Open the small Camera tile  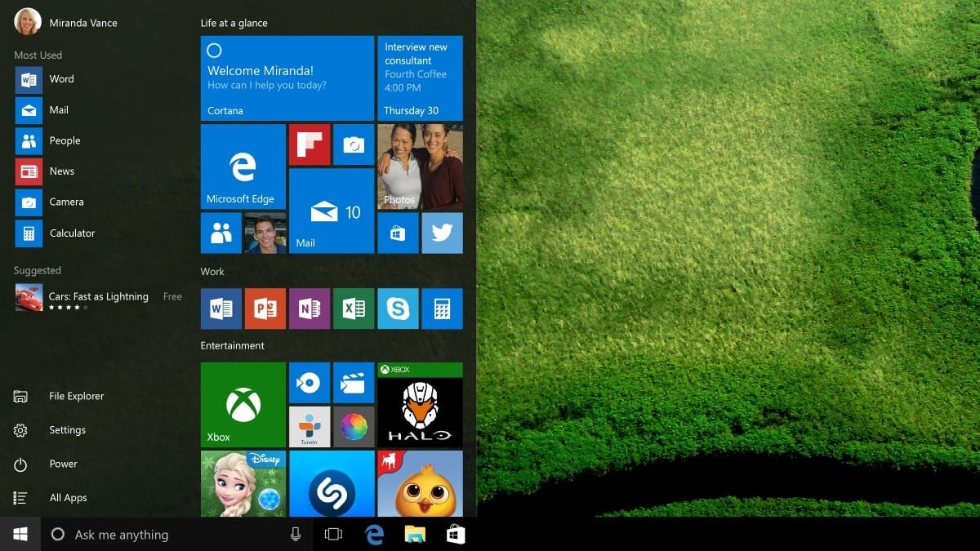click(354, 144)
